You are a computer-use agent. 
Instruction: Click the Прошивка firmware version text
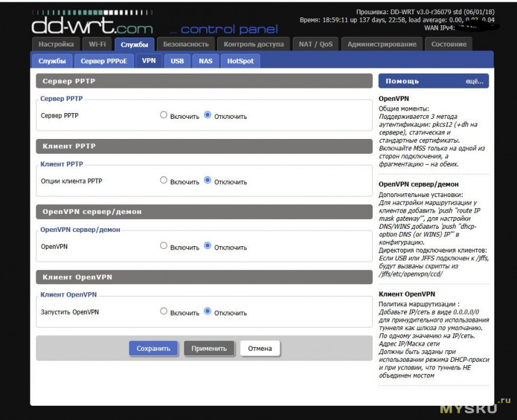[x=425, y=12]
